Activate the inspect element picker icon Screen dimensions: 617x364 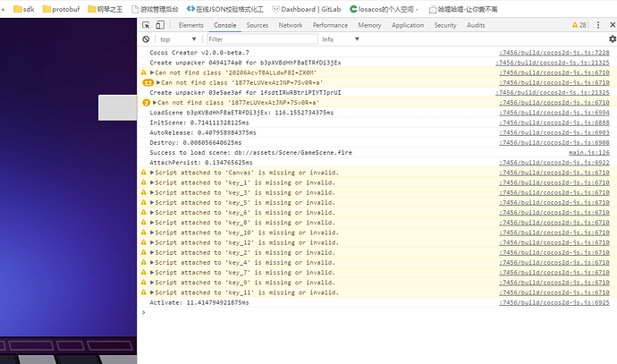point(146,25)
